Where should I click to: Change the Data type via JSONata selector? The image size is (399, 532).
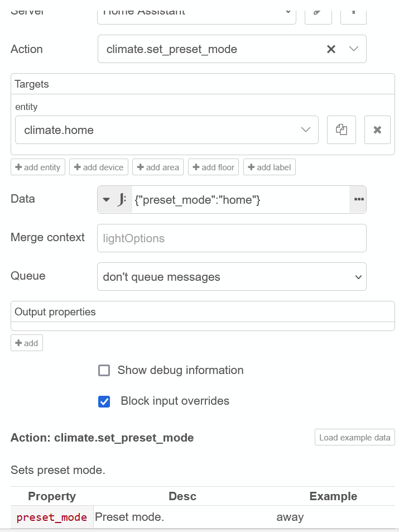(115, 199)
